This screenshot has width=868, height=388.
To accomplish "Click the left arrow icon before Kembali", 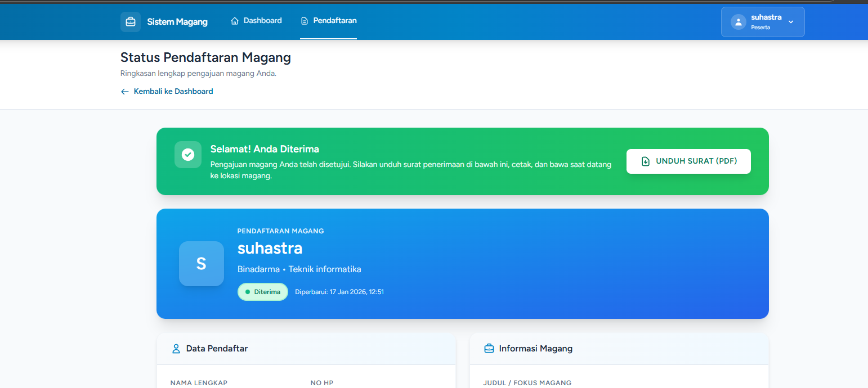I will [125, 92].
